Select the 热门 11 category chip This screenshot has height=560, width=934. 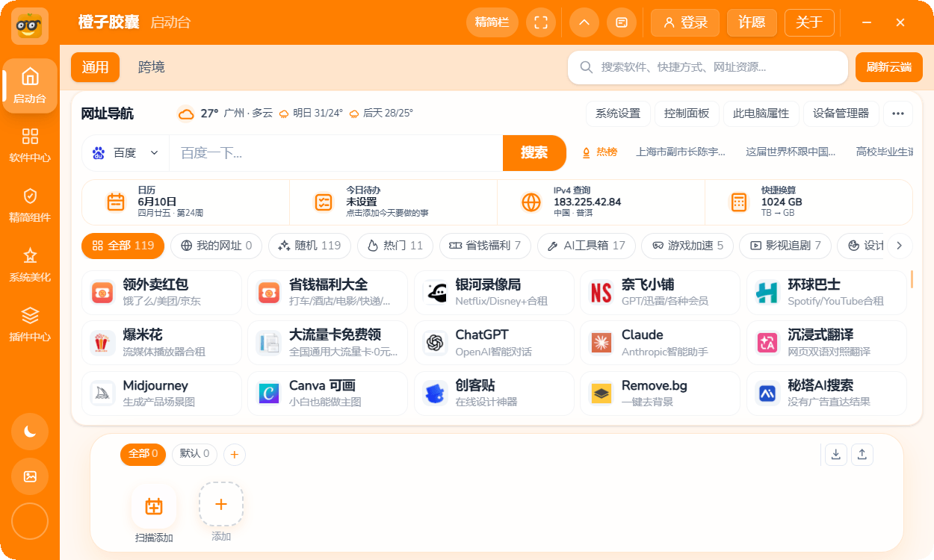[395, 246]
